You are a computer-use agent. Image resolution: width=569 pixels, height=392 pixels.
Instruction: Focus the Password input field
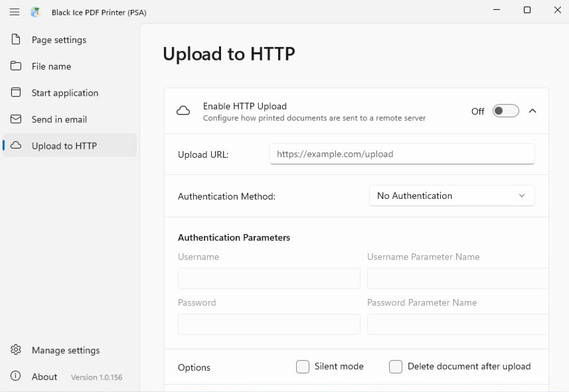[x=269, y=324]
